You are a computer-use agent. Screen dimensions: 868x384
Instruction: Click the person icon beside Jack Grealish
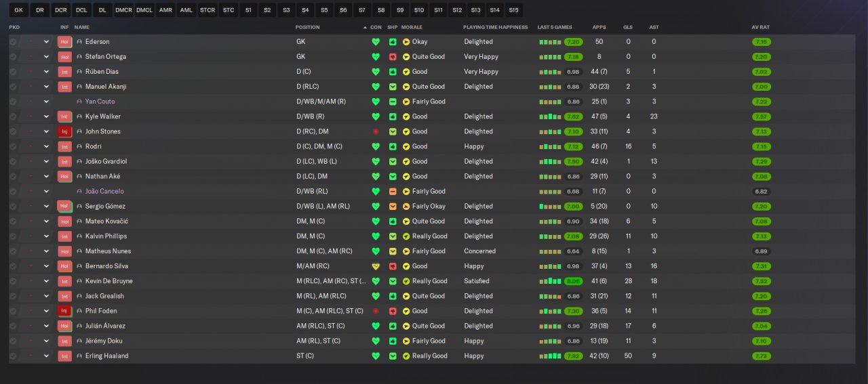coord(79,297)
